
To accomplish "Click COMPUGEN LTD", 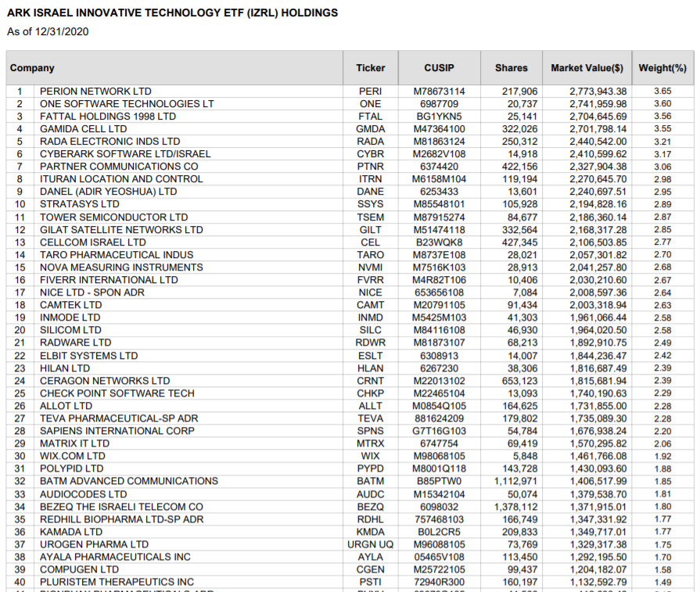I will point(79,569).
